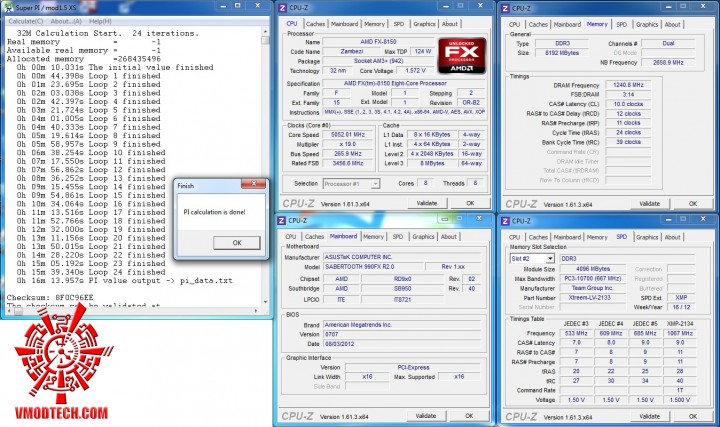720x427 pixels.
Task: Click the Code Name value 'Zambezi'
Action: [352, 51]
